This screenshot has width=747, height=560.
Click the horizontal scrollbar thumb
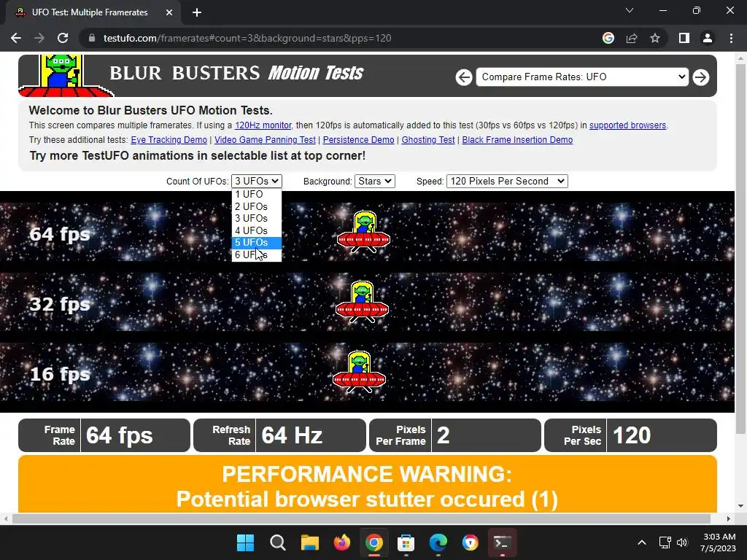coord(361,518)
